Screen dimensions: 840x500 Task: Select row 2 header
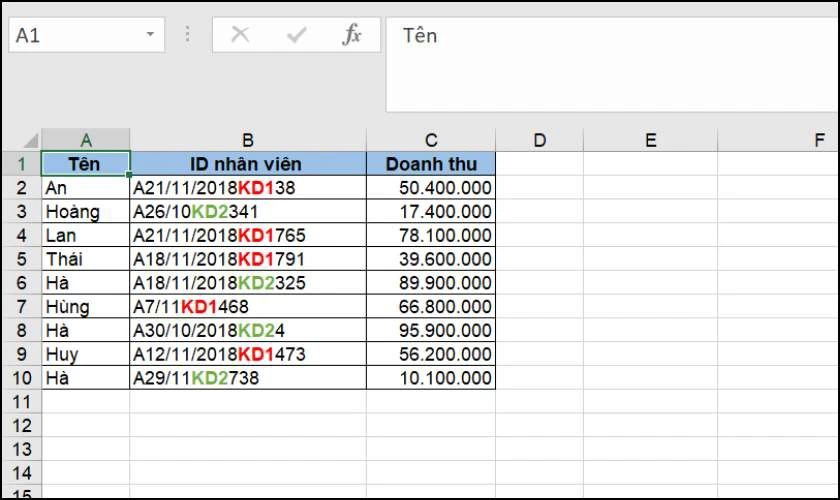click(x=21, y=188)
